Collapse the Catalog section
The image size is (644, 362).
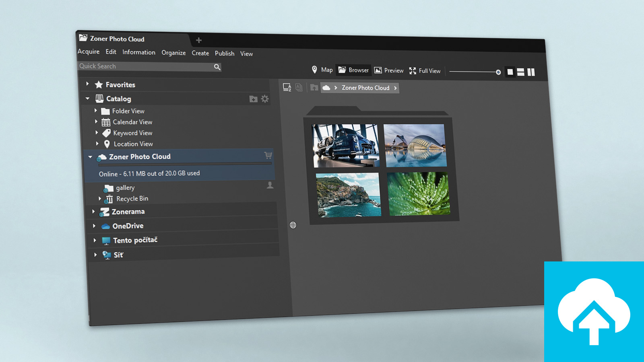pyautogui.click(x=87, y=98)
